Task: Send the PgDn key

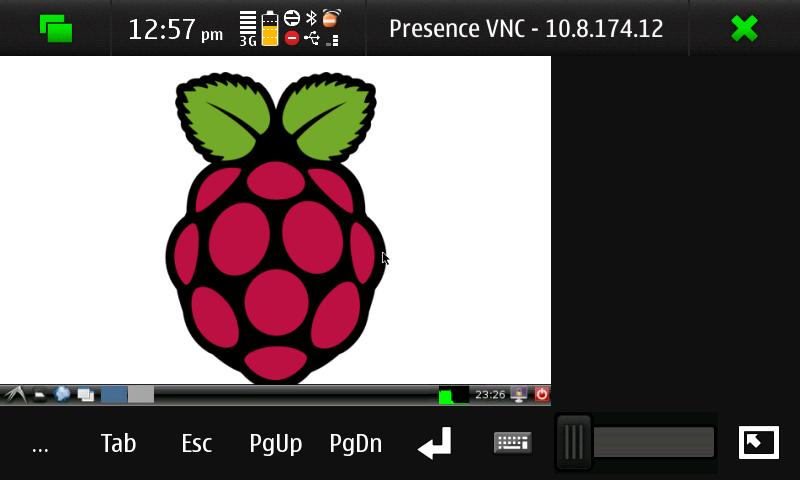Action: pyautogui.click(x=356, y=444)
